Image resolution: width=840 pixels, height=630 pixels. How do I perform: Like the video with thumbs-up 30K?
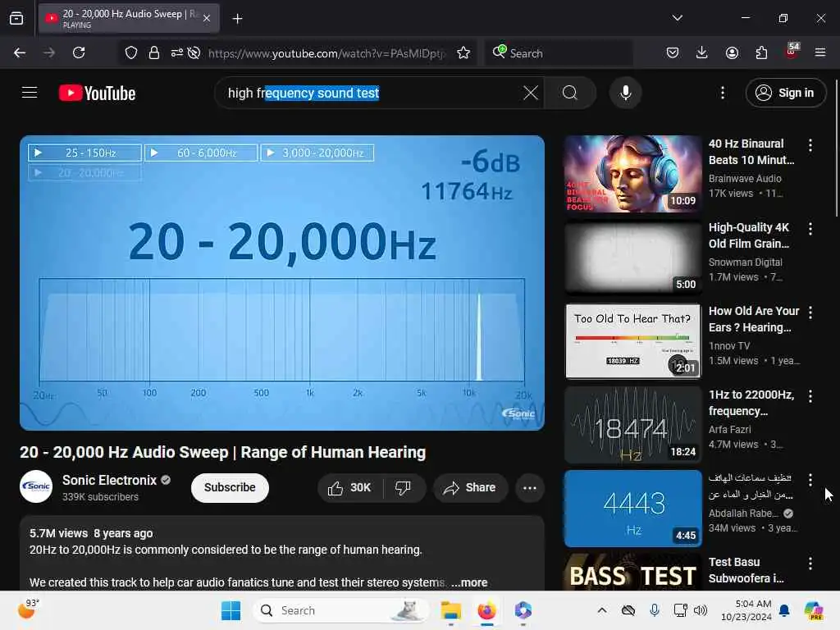click(x=349, y=487)
